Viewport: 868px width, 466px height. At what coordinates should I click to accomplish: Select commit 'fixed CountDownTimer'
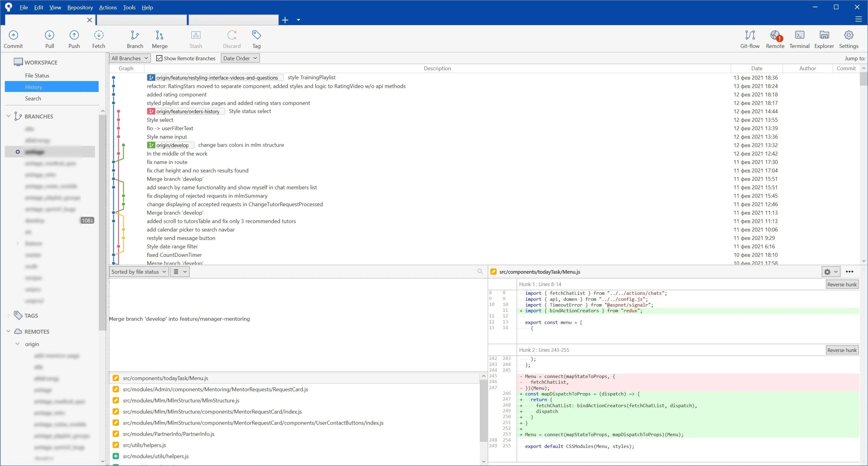tap(174, 255)
